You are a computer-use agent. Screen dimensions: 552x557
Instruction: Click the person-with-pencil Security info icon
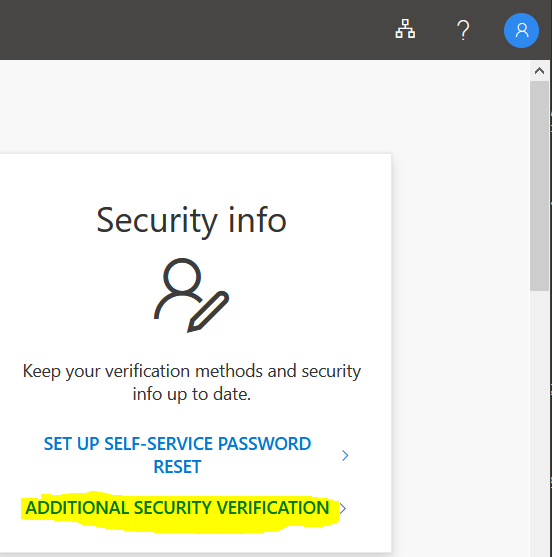coord(191,295)
